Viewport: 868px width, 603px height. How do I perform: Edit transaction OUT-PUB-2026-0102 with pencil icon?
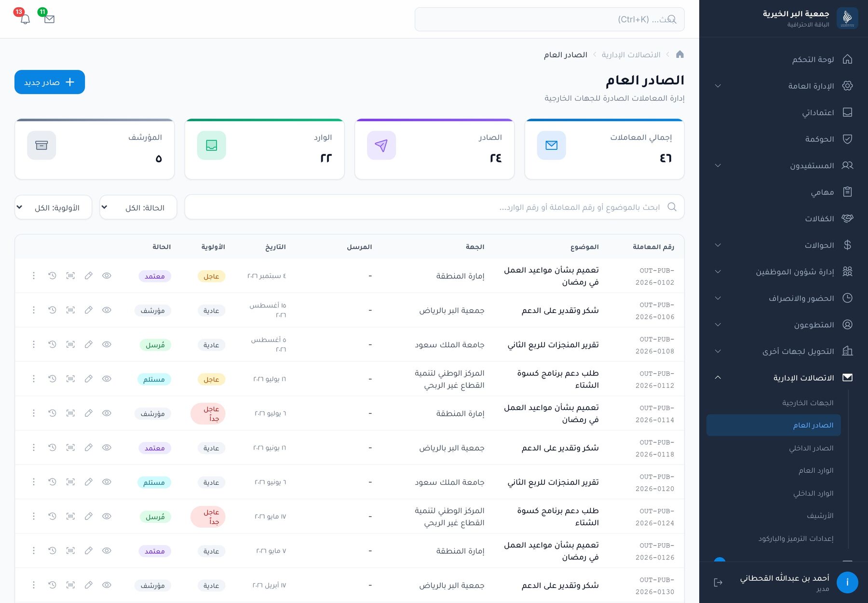pyautogui.click(x=89, y=275)
